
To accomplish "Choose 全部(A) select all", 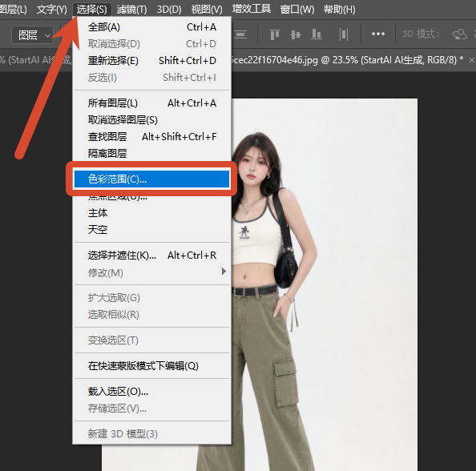I will (151, 27).
